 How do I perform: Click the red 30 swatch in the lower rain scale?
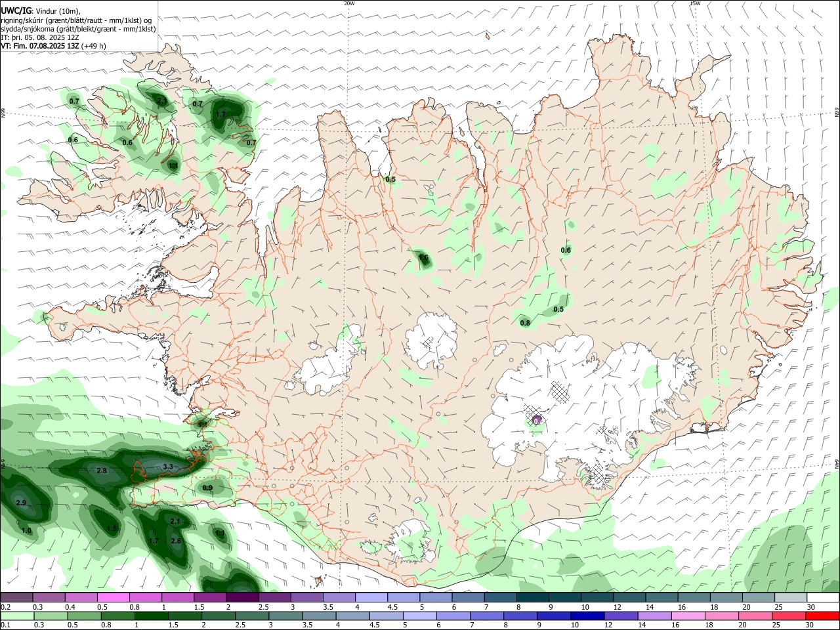tap(823, 616)
